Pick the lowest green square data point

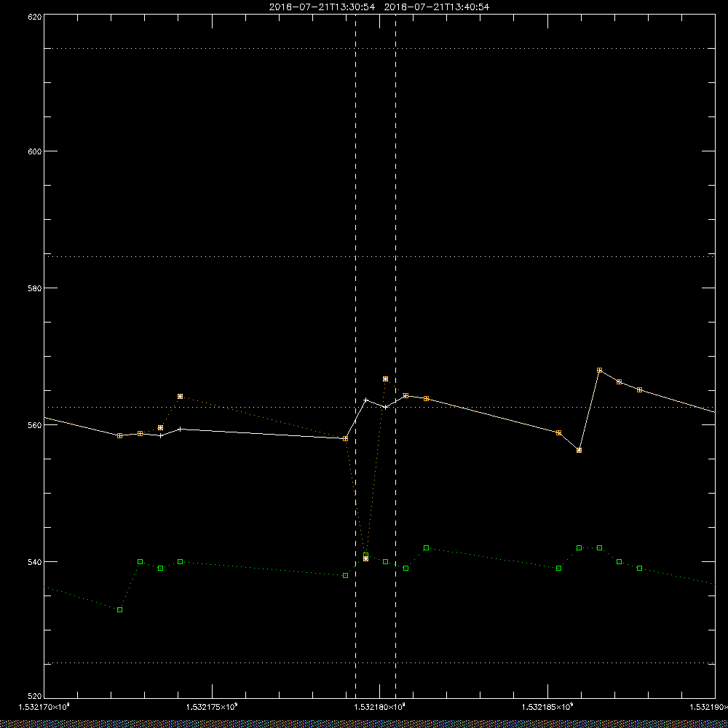120,609
